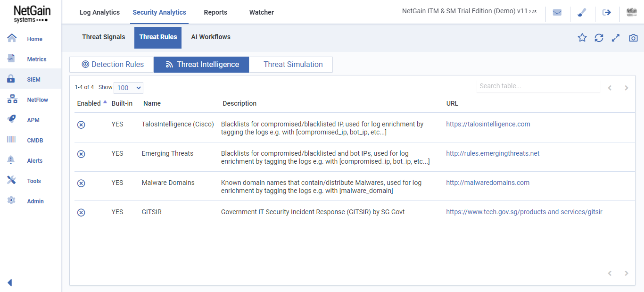Toggle enabled status for Emerging Threats
Screen dimensions: 644x292
coord(81,154)
